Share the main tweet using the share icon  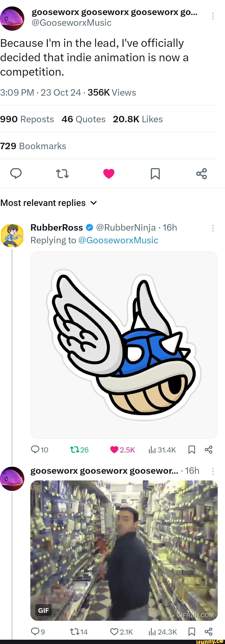click(202, 174)
